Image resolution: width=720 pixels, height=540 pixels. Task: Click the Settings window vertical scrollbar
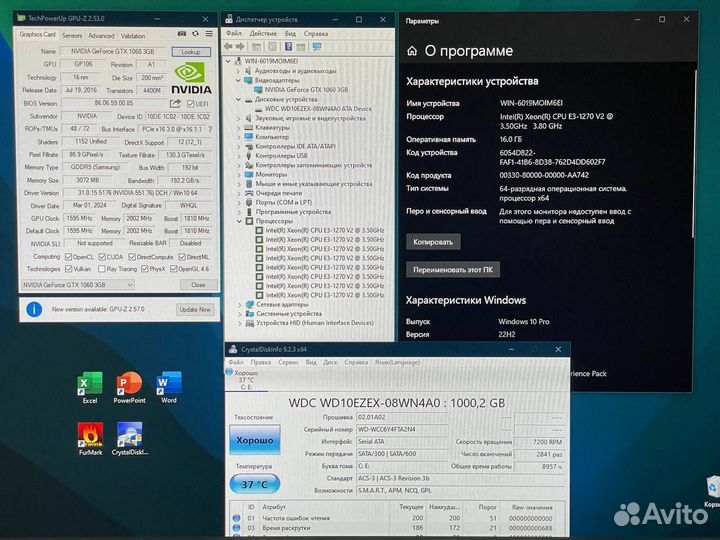click(695, 154)
